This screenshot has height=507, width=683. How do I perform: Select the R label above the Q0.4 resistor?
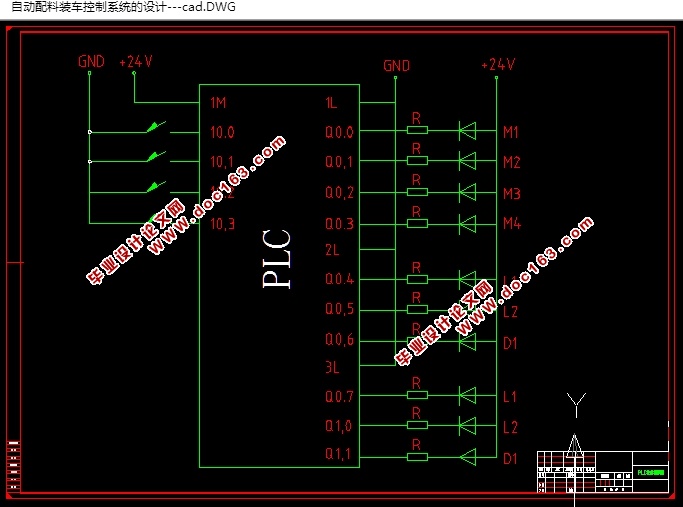click(416, 267)
